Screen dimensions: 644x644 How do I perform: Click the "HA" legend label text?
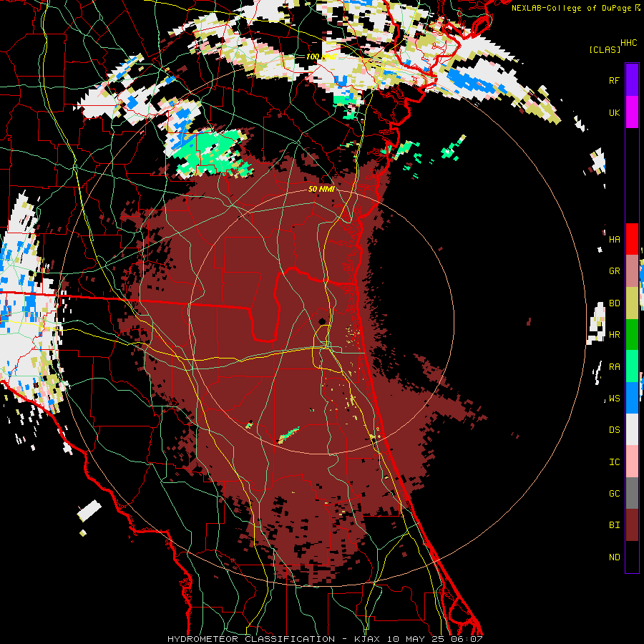coord(614,239)
